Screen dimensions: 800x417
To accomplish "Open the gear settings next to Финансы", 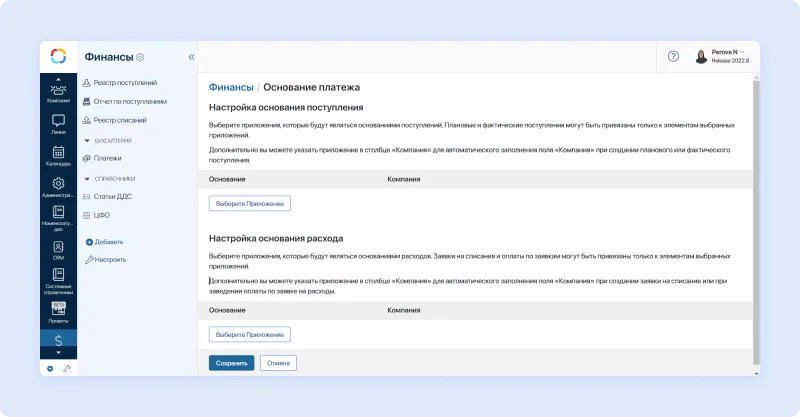I will [140, 57].
